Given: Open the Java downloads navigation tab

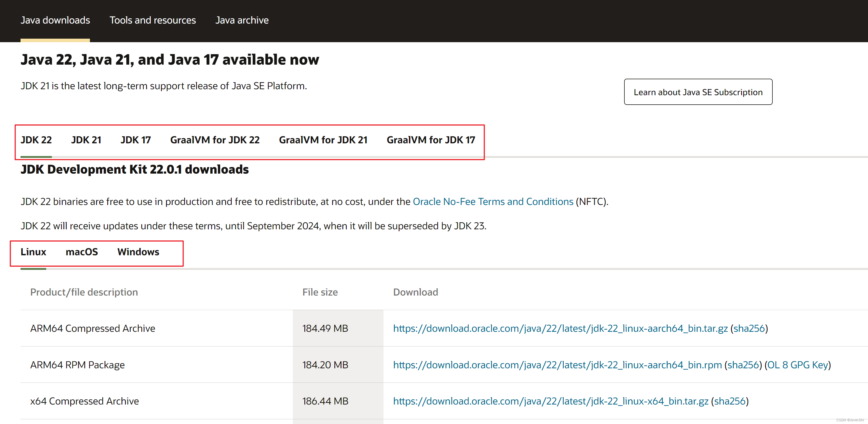Looking at the screenshot, I should click(x=55, y=20).
